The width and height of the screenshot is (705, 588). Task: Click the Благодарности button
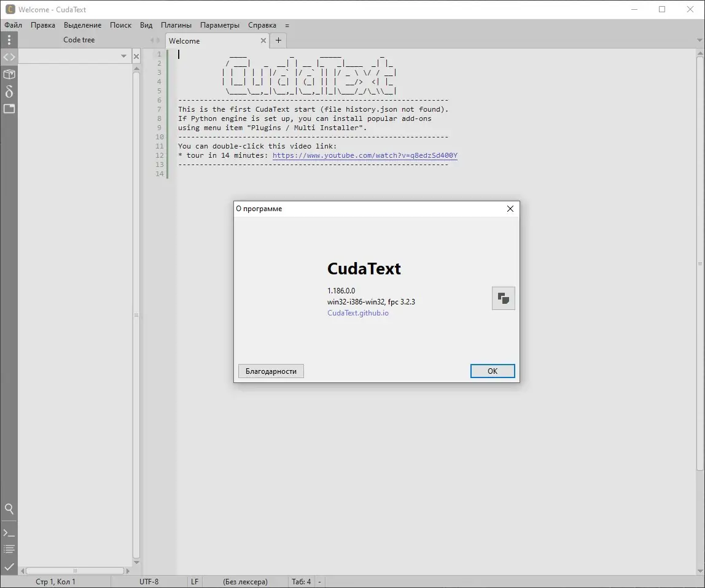[x=271, y=371]
